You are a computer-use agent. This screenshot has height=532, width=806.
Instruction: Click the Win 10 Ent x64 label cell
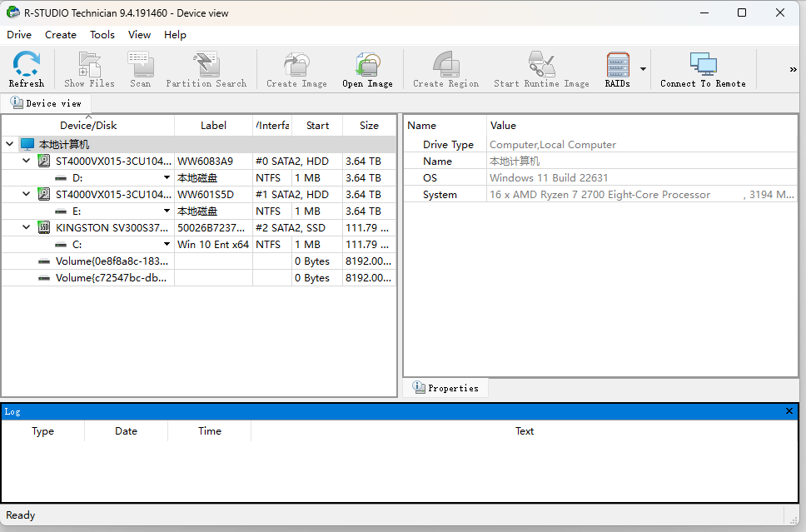tap(213, 244)
